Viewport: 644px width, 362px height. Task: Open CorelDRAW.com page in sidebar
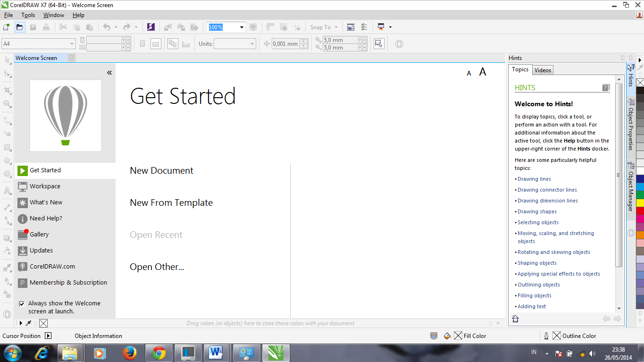pyautogui.click(x=65, y=267)
